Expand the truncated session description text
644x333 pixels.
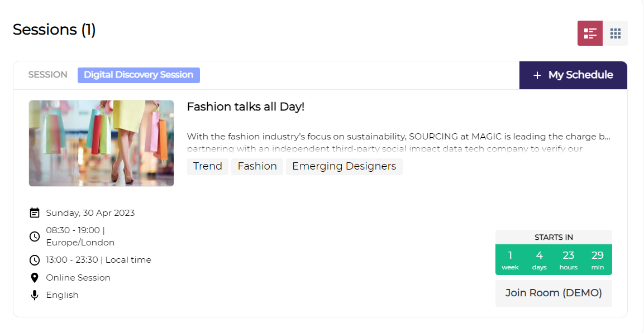398,142
